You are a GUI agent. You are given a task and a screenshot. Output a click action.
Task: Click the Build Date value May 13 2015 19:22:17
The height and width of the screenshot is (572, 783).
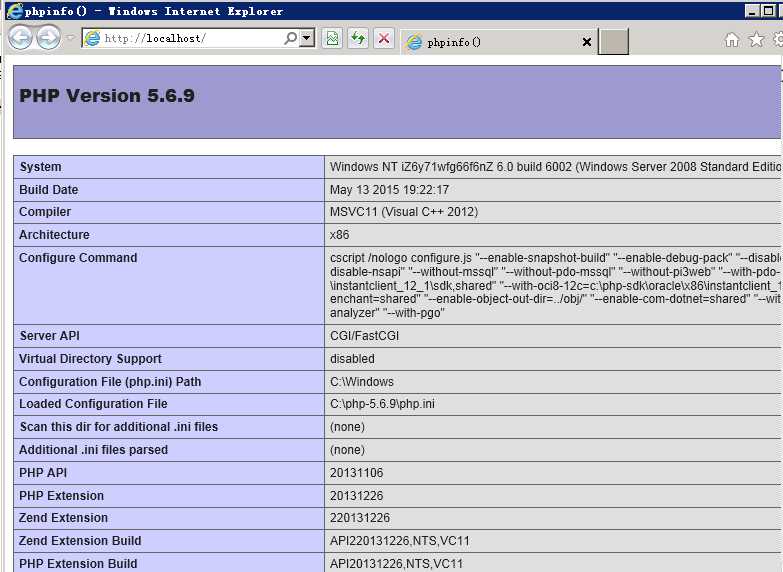click(x=390, y=190)
